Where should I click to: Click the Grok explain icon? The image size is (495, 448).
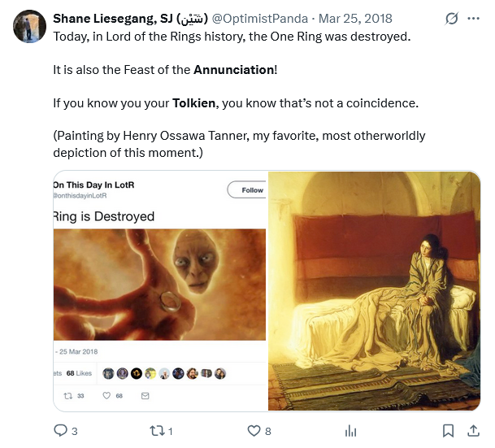pyautogui.click(x=452, y=19)
